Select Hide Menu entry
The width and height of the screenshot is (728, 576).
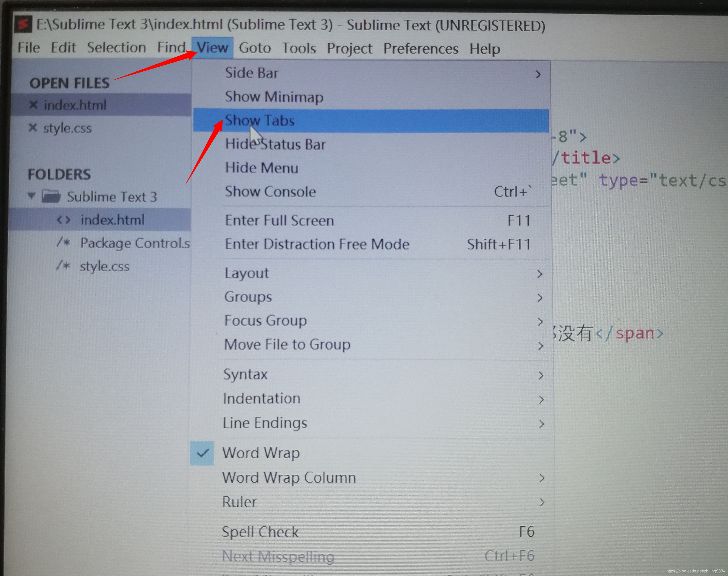coord(371,168)
